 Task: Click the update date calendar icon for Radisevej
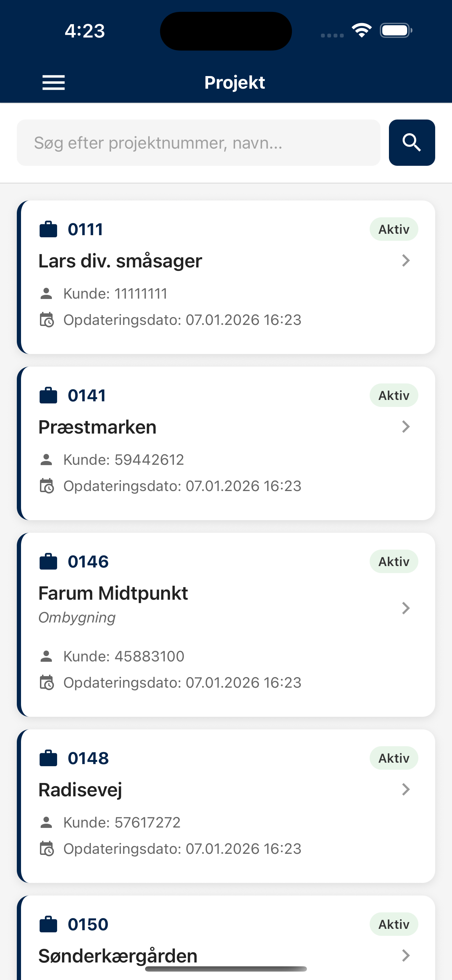pyautogui.click(x=47, y=848)
